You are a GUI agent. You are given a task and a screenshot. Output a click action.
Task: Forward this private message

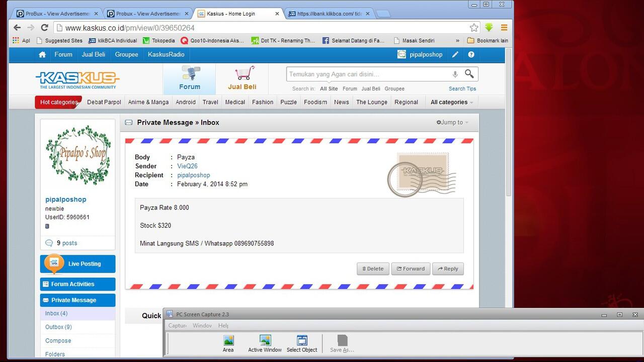click(x=411, y=269)
